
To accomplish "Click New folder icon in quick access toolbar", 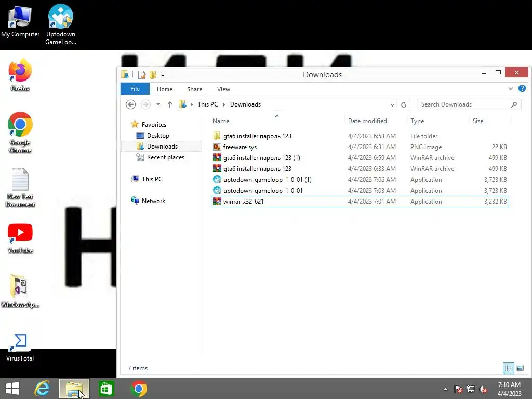I will [x=153, y=75].
